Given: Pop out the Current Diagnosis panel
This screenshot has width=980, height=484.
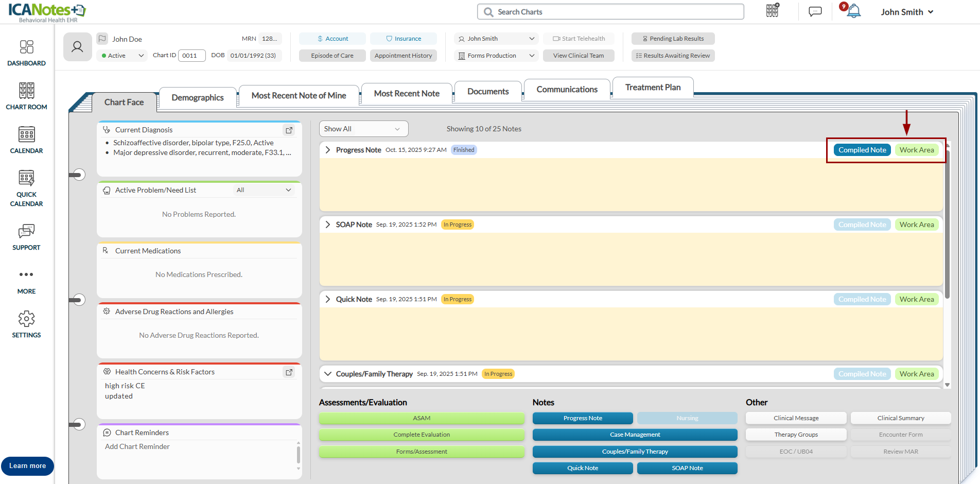Looking at the screenshot, I should point(289,130).
